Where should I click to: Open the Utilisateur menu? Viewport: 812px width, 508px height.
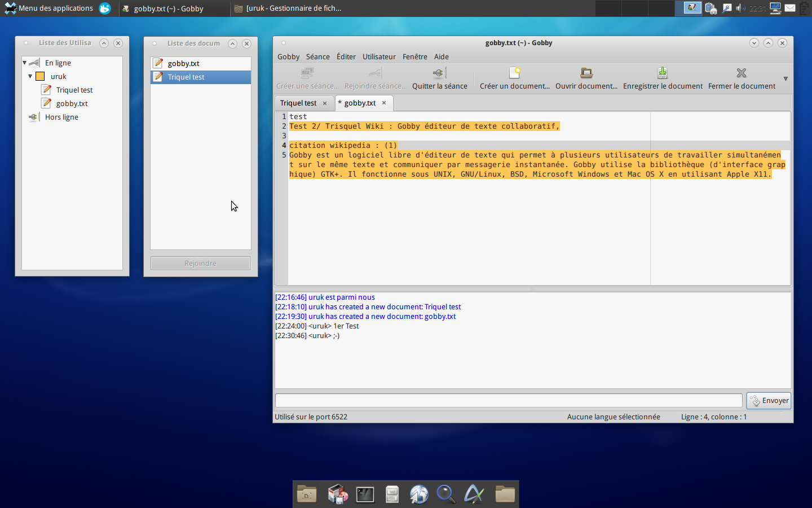click(x=379, y=56)
